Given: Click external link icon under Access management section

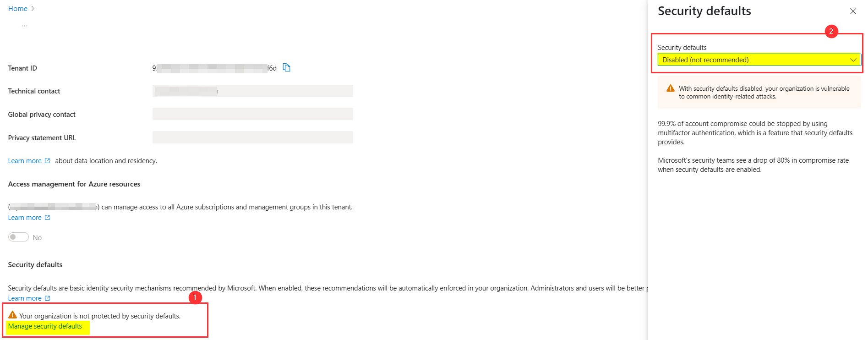Looking at the screenshot, I should pyautogui.click(x=48, y=217).
